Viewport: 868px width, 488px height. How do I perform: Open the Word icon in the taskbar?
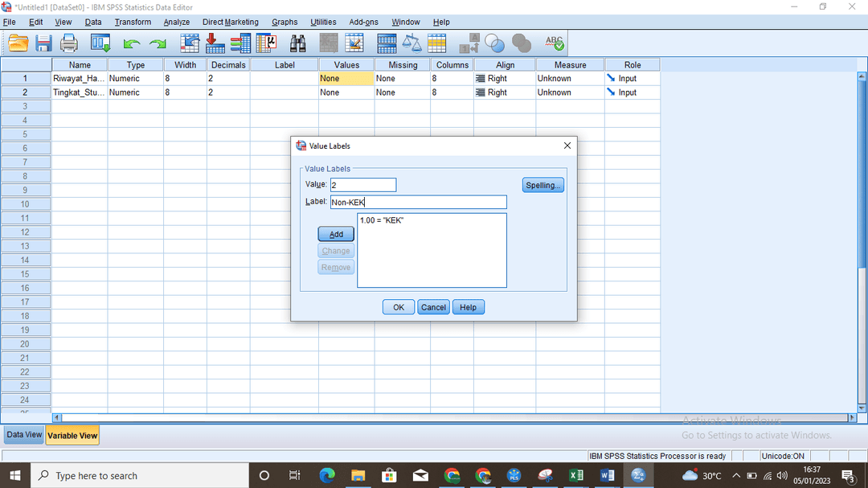tap(607, 475)
